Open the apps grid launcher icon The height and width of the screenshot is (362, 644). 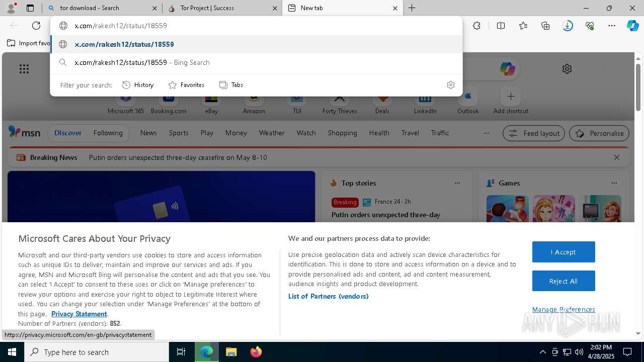[x=24, y=69]
